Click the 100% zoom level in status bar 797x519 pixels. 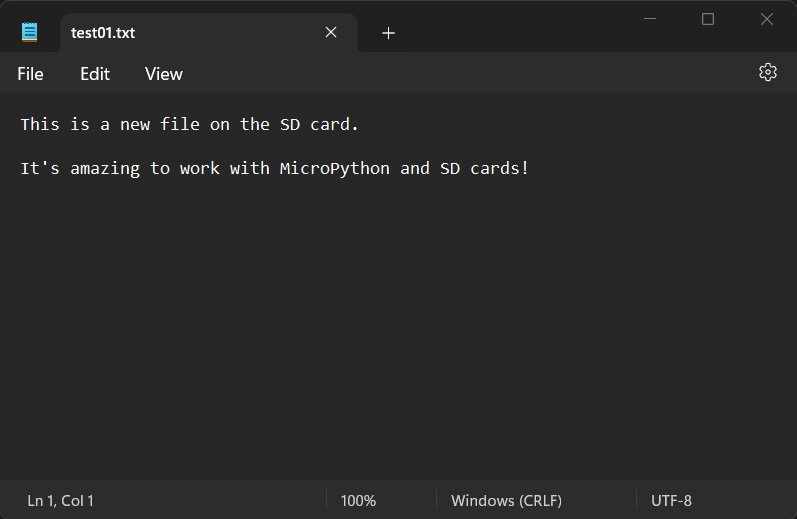point(358,501)
